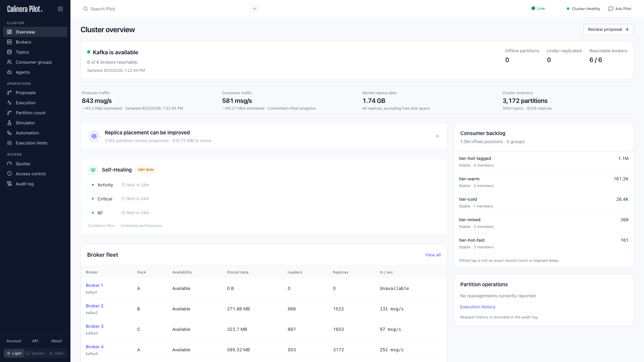Click the Self-Healing heart icon

pyautogui.click(x=93, y=170)
